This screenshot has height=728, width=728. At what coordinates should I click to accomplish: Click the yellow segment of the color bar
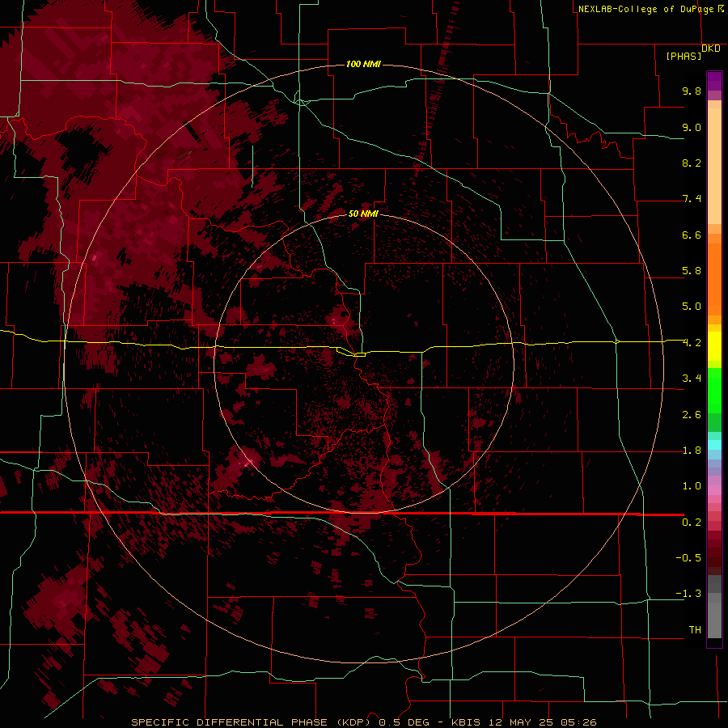coord(714,346)
